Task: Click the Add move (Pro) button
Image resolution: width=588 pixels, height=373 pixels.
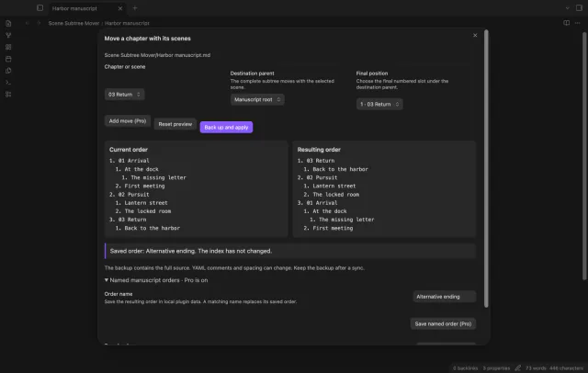Action: [128, 120]
